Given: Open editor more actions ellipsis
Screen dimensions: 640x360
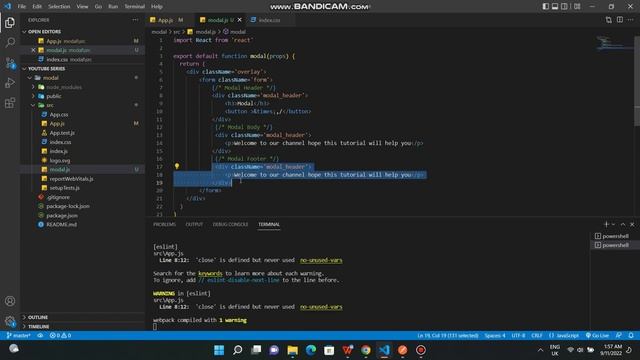Looking at the screenshot, I should click(x=631, y=20).
